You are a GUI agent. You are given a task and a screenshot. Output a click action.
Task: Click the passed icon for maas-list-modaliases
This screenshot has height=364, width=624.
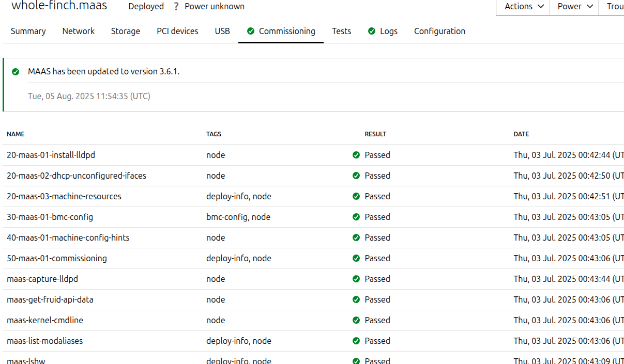[356, 341]
